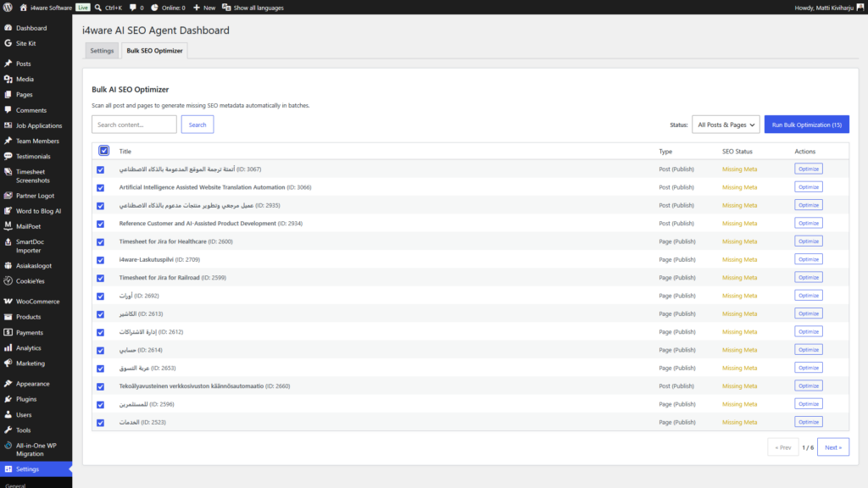868x488 pixels.
Task: Uncheck Tekoälyavusteinen verkkosivuston row checkbox
Action: click(x=100, y=386)
